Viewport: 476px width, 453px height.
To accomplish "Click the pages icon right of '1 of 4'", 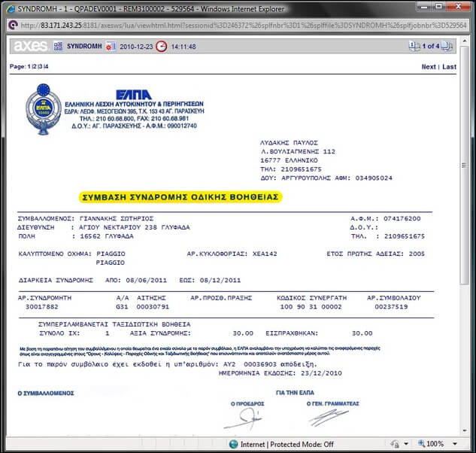I will coord(447,46).
